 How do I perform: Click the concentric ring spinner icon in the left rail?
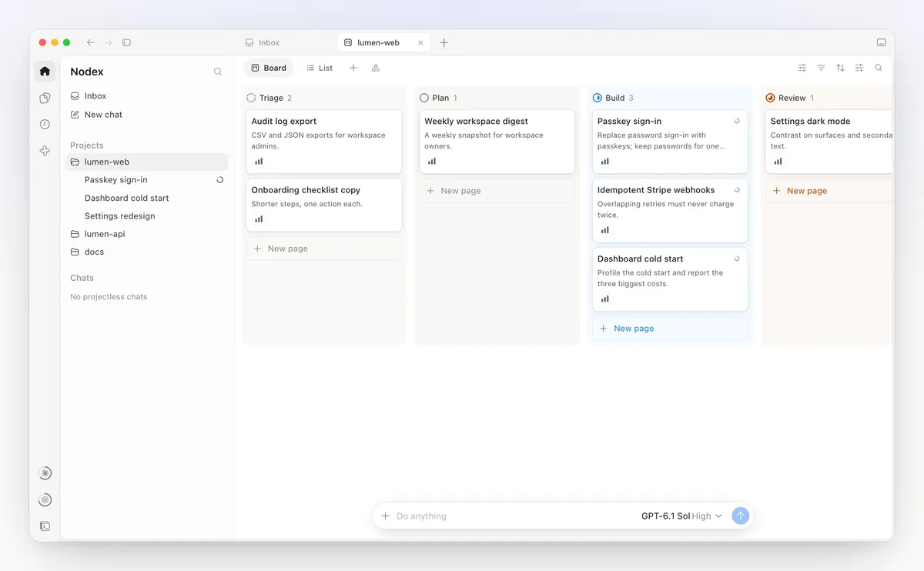[x=45, y=499]
